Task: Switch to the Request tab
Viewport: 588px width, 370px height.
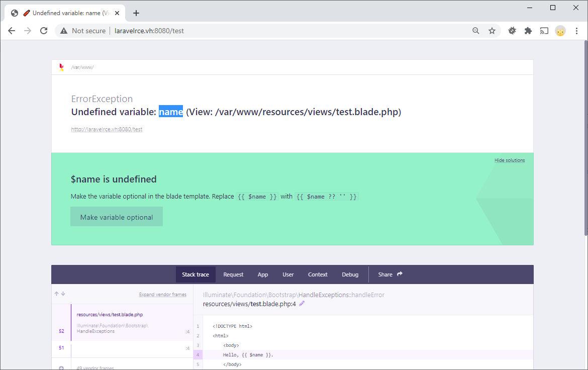Action: coord(233,274)
